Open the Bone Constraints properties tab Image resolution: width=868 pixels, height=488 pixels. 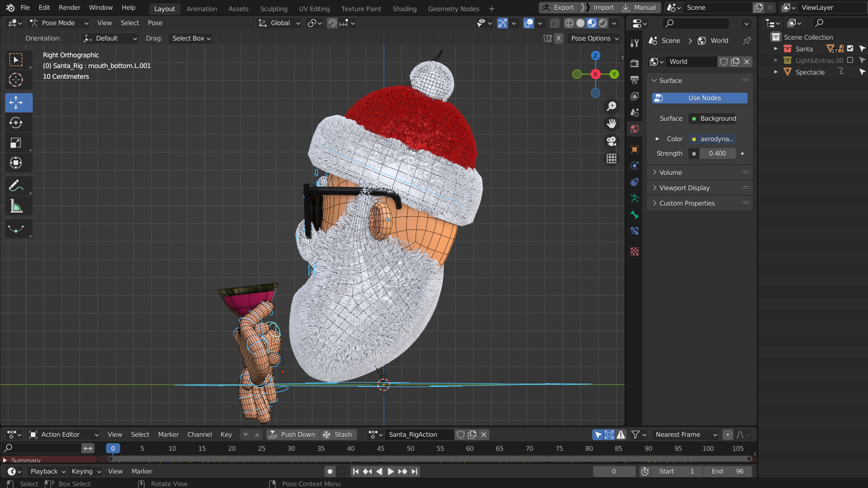[634, 231]
